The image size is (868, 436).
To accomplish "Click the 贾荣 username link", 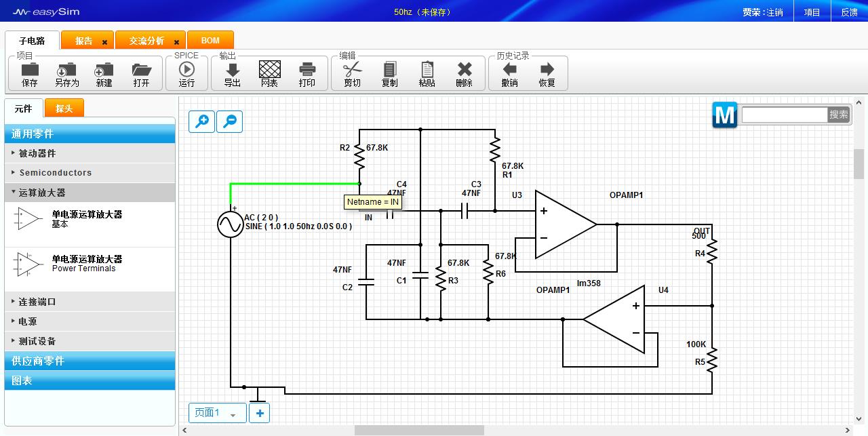I will tap(751, 12).
